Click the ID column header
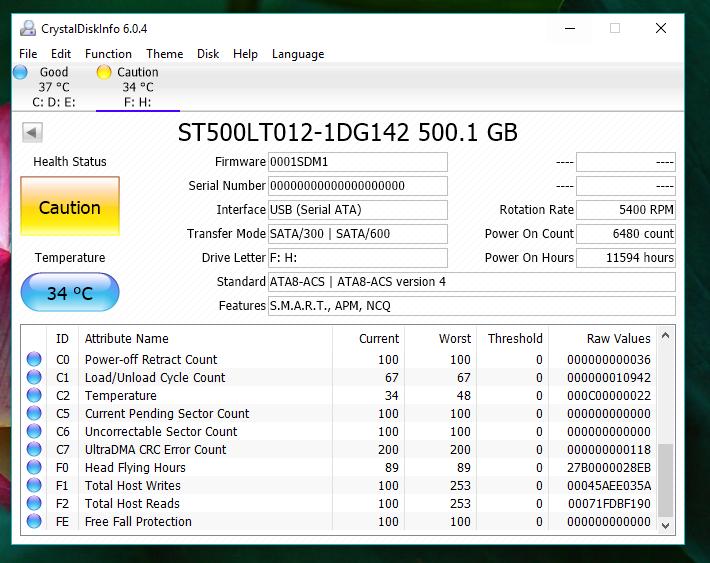Image resolution: width=710 pixels, height=563 pixels. coord(62,338)
